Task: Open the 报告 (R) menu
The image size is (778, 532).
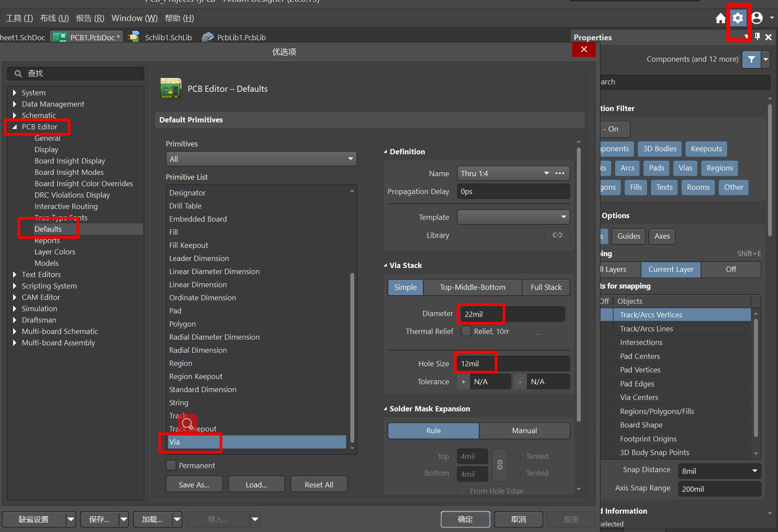Action: (90, 18)
